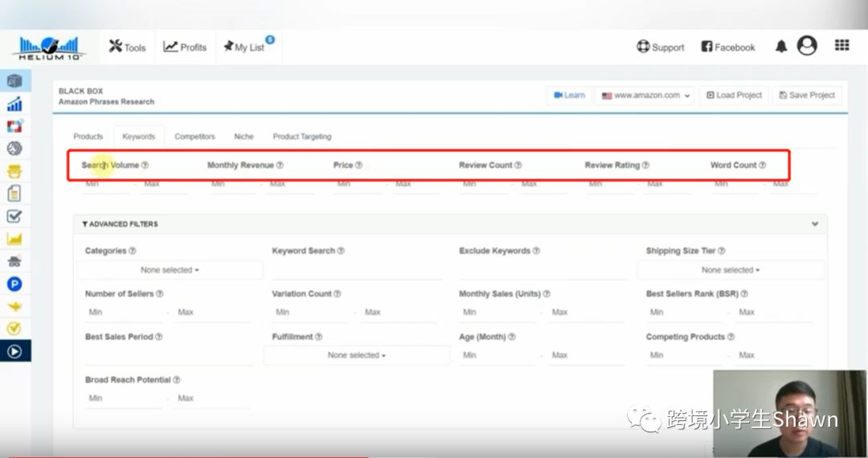This screenshot has width=868, height=458.
Task: Click the Helium 10 logo
Action: tap(49, 48)
